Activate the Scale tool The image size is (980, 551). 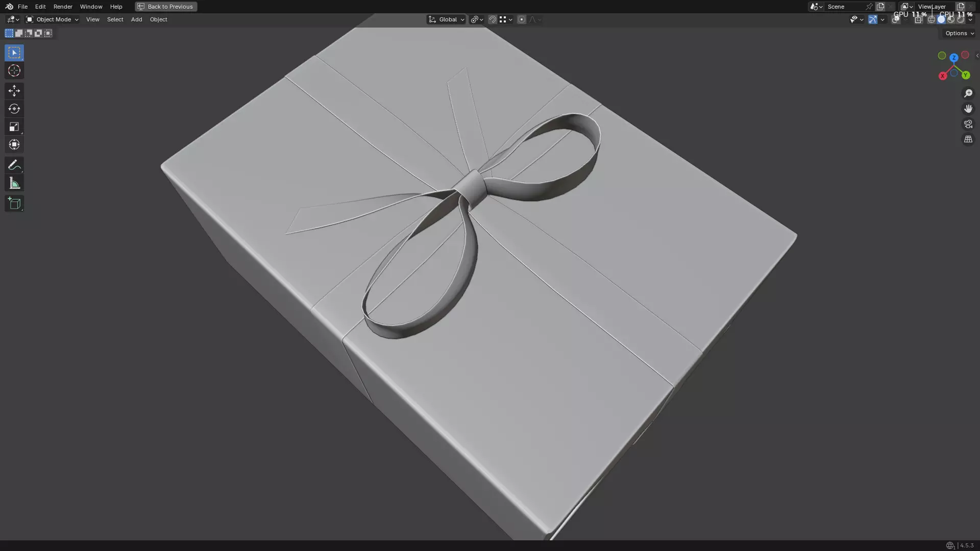click(14, 127)
